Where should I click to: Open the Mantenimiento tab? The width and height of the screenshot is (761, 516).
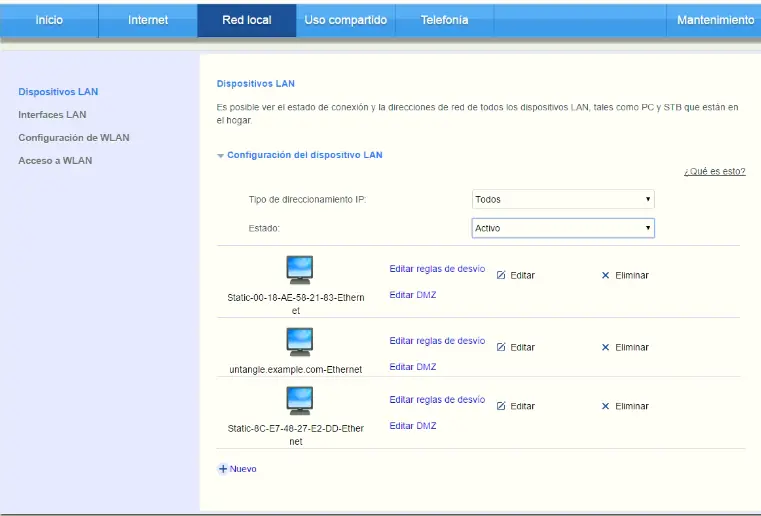pyautogui.click(x=715, y=20)
